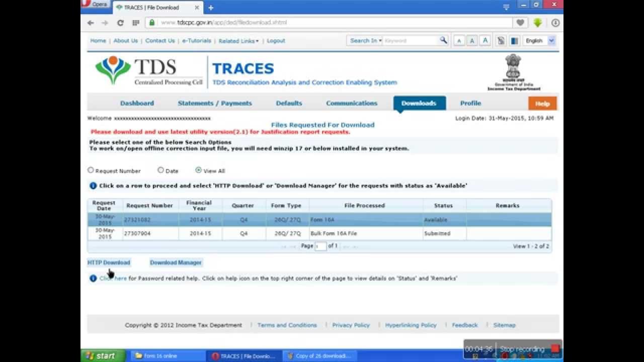
Task: Open the Communications tab
Action: [x=352, y=103]
